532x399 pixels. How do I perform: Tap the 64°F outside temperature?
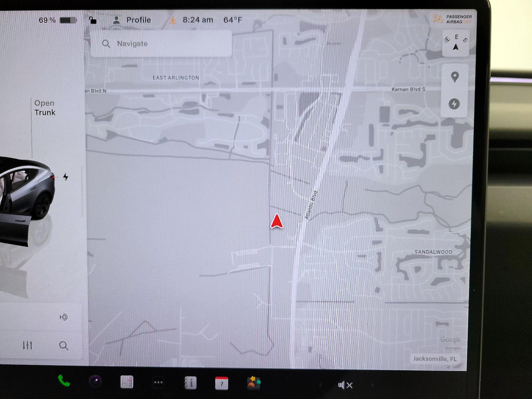[233, 20]
